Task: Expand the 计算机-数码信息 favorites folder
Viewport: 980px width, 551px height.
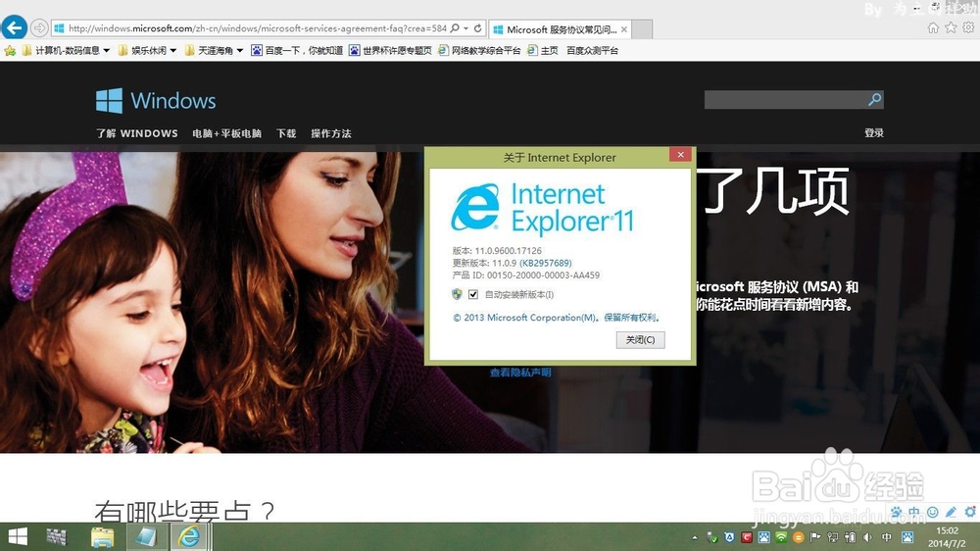Action: [x=66, y=51]
